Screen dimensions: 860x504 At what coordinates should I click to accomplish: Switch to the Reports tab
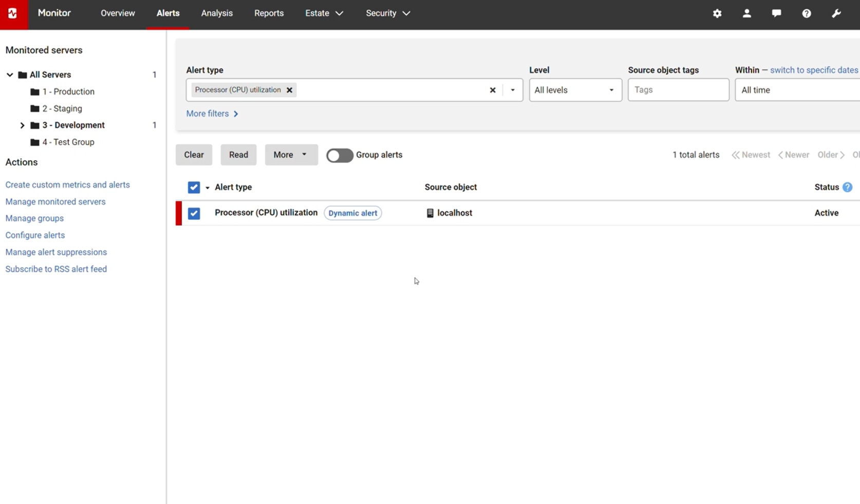point(269,13)
